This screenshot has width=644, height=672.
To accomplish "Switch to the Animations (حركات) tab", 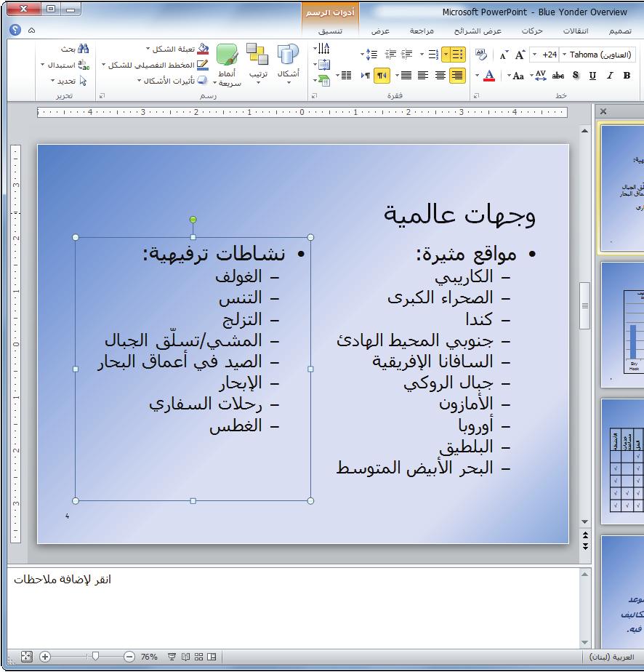I will click(532, 31).
